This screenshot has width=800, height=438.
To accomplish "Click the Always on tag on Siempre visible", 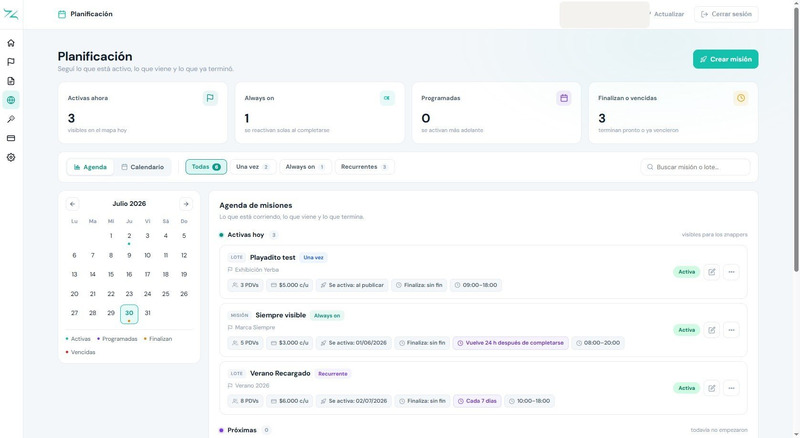I will 327,315.
